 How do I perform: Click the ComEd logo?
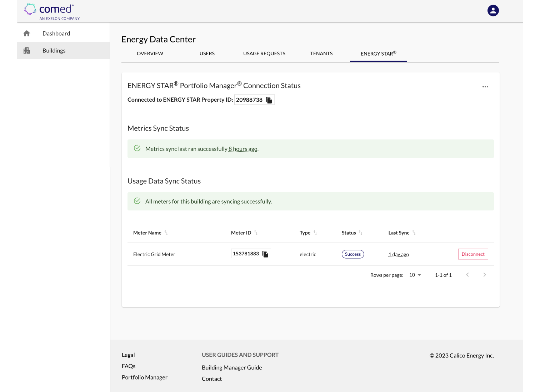(x=52, y=12)
